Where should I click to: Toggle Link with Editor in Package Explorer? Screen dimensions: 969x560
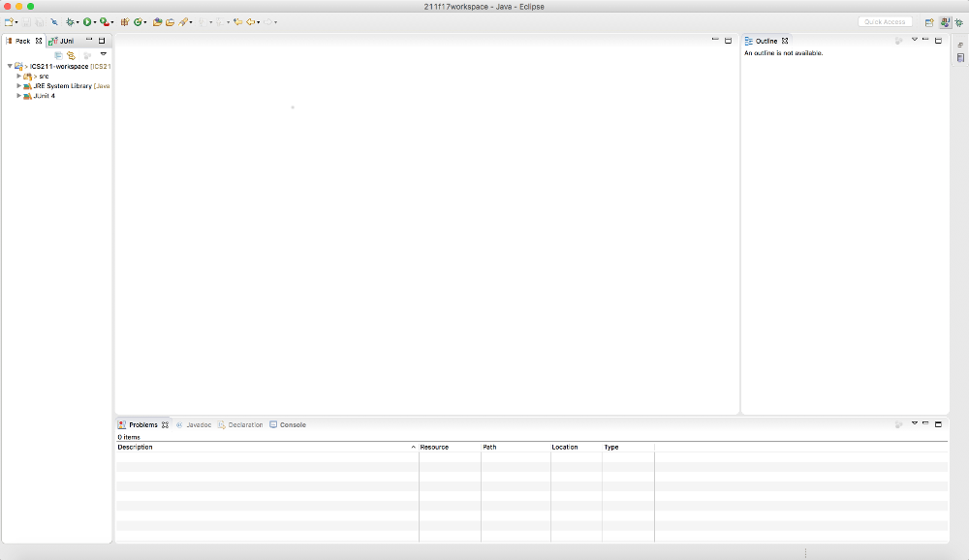[x=71, y=55]
